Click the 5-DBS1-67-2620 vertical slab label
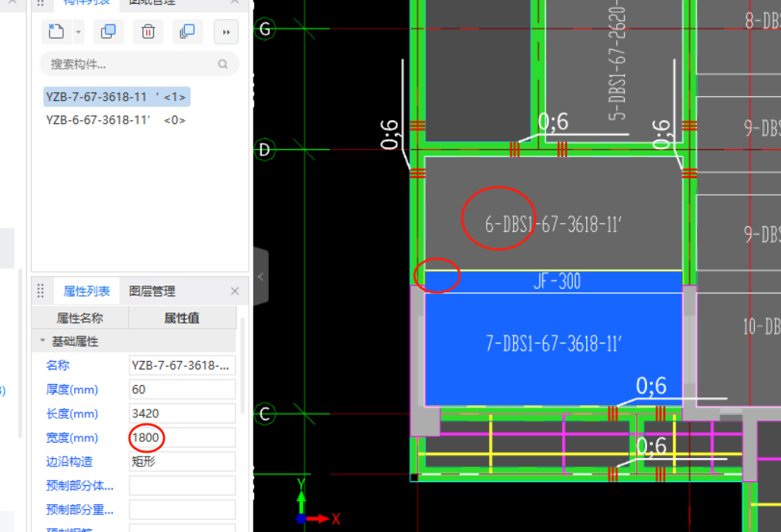 [617, 60]
